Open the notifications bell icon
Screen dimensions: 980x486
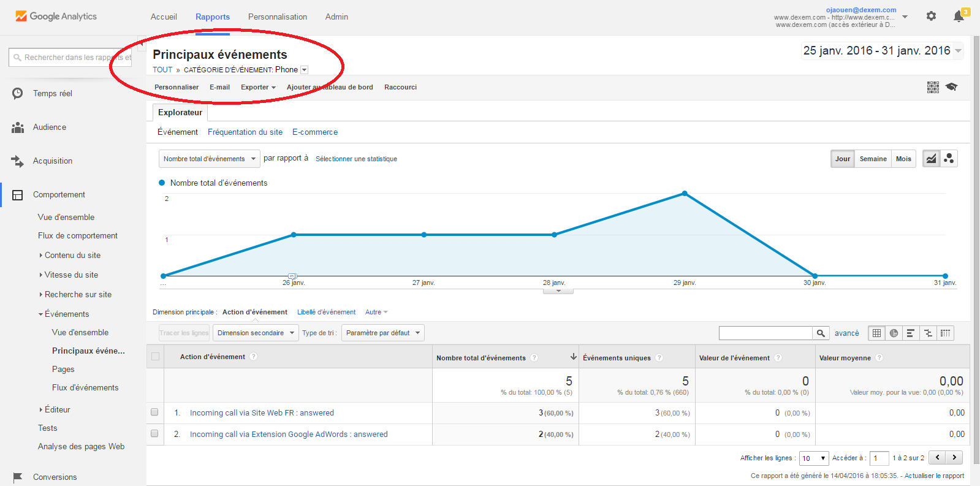point(959,17)
